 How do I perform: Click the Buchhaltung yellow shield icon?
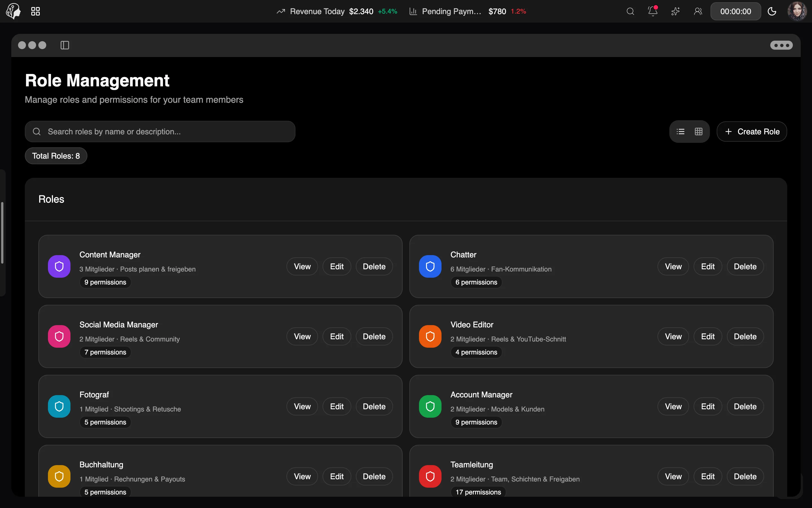[x=59, y=476]
